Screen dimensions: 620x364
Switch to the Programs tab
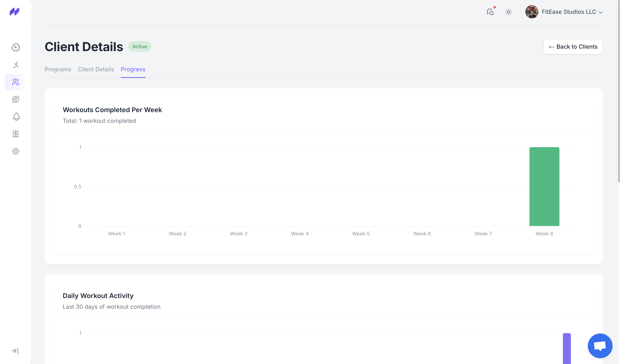point(58,69)
